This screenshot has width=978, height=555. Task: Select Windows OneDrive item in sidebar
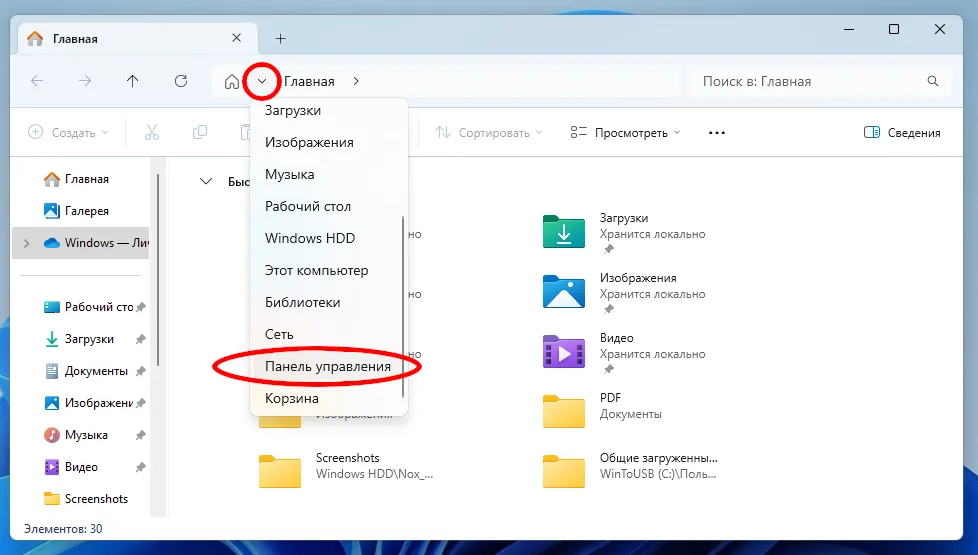tap(81, 243)
